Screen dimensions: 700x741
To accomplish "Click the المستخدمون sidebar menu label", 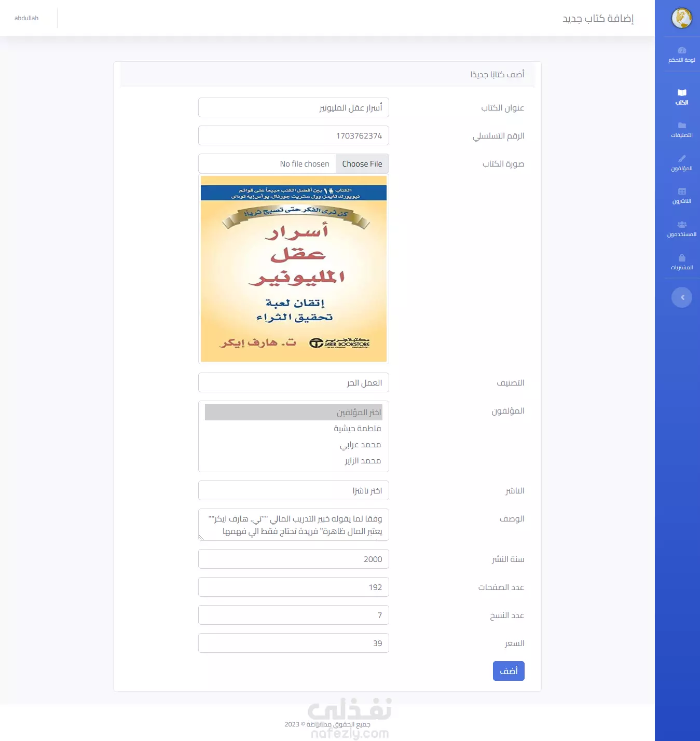I will point(682,235).
